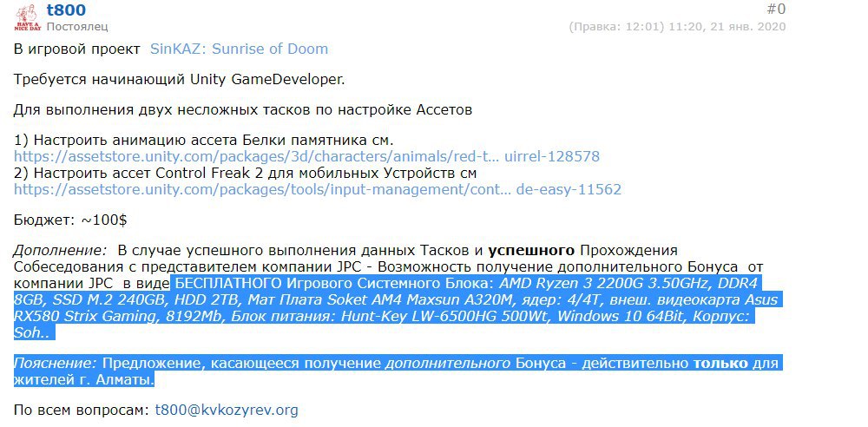Click the bold word только
The image size is (868, 427).
(720, 364)
